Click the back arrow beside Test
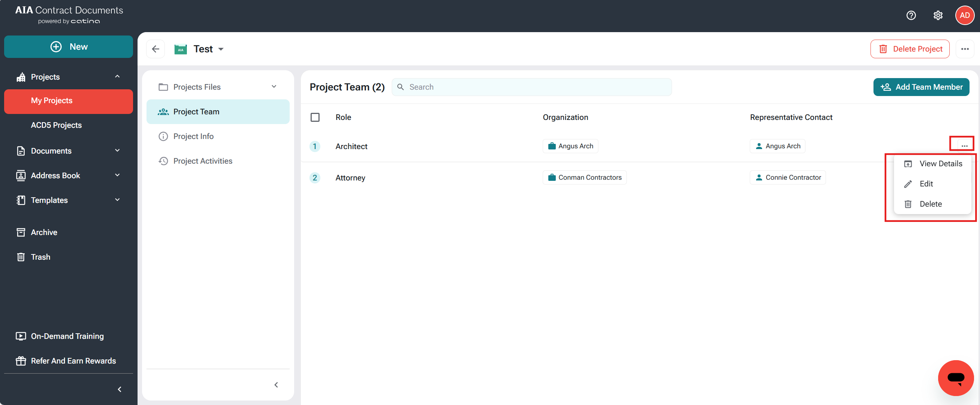 [155, 49]
